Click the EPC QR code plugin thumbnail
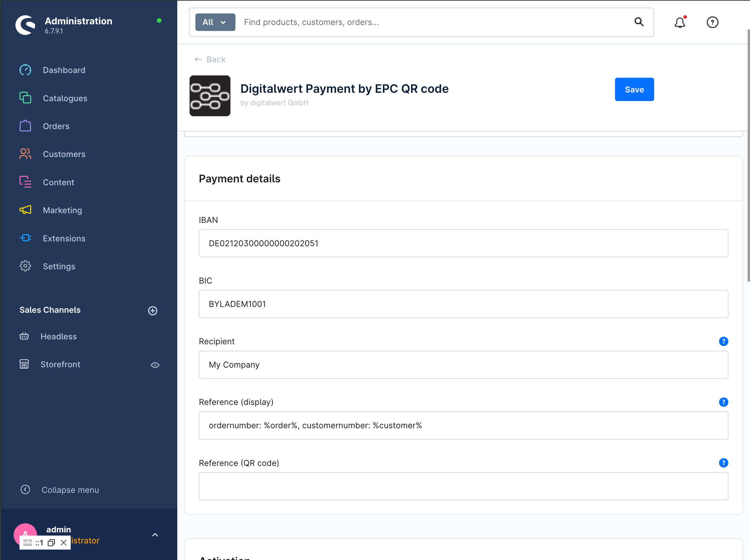This screenshot has height=560, width=750. coord(210,96)
